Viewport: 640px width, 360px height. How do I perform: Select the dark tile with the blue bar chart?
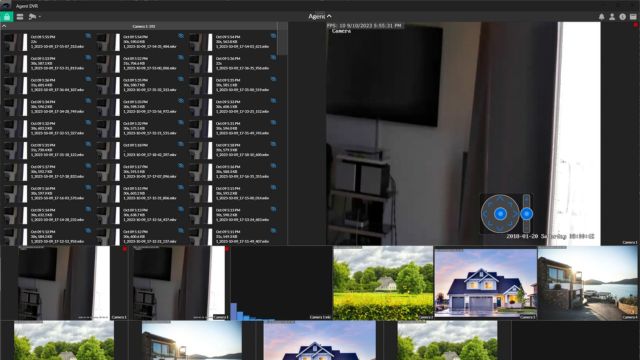[282, 282]
